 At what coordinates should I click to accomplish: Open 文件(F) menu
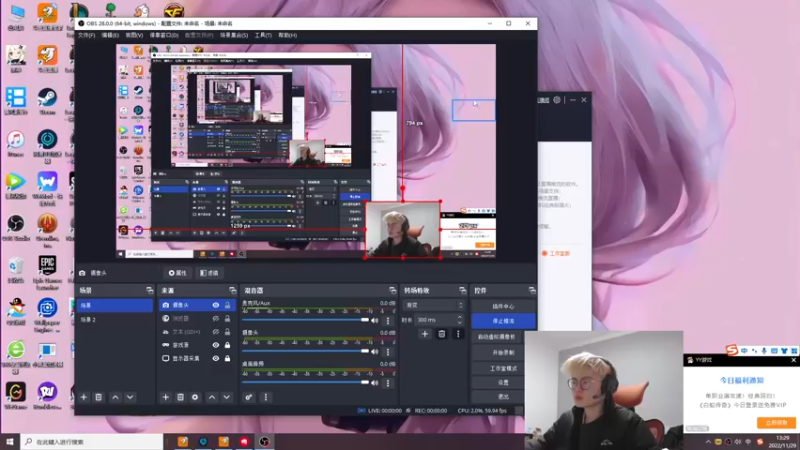[86, 35]
